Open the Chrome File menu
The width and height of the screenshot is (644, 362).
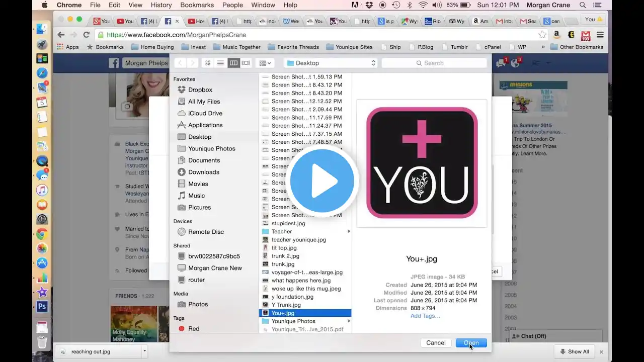pos(95,5)
